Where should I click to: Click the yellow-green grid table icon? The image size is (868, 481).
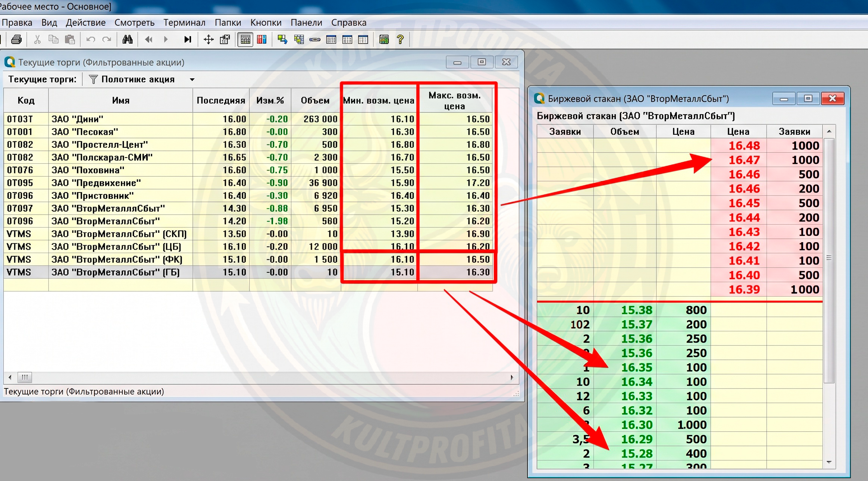[299, 39]
